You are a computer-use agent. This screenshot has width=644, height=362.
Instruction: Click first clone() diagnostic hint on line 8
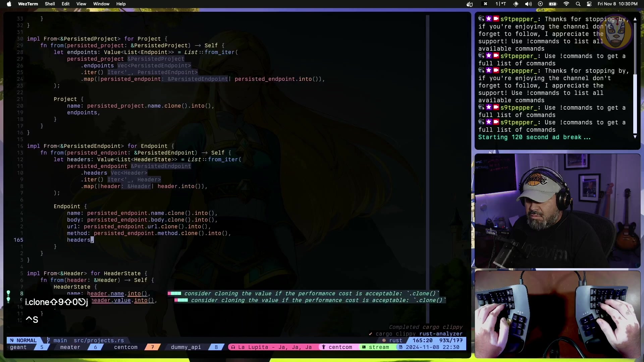click(x=304, y=294)
